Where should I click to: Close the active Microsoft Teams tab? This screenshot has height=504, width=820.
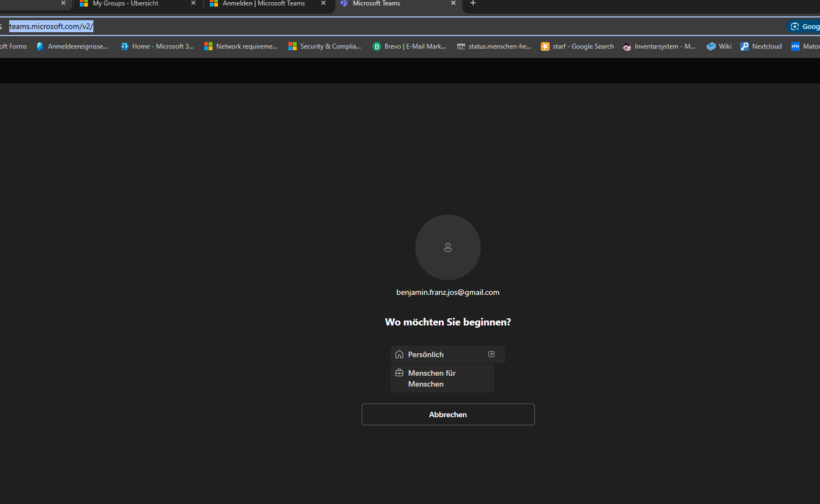[453, 3]
